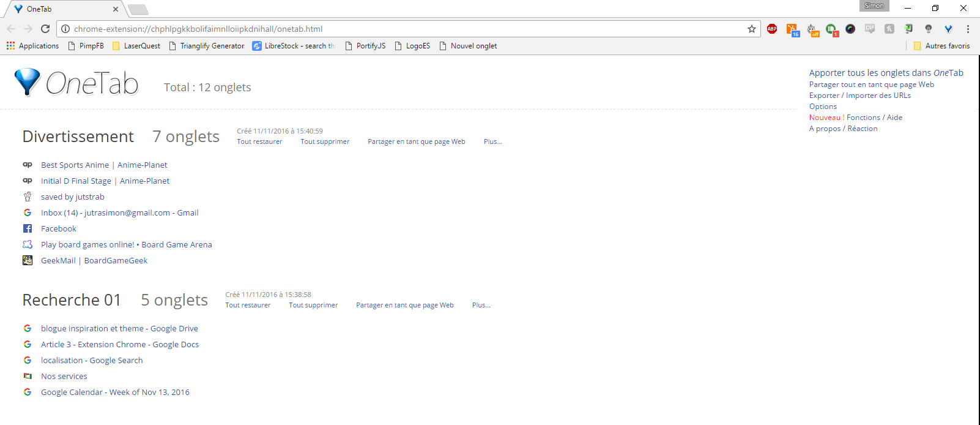Open Nouveau! Fonctions / Aide link
The height and width of the screenshot is (425, 980).
[x=855, y=118]
